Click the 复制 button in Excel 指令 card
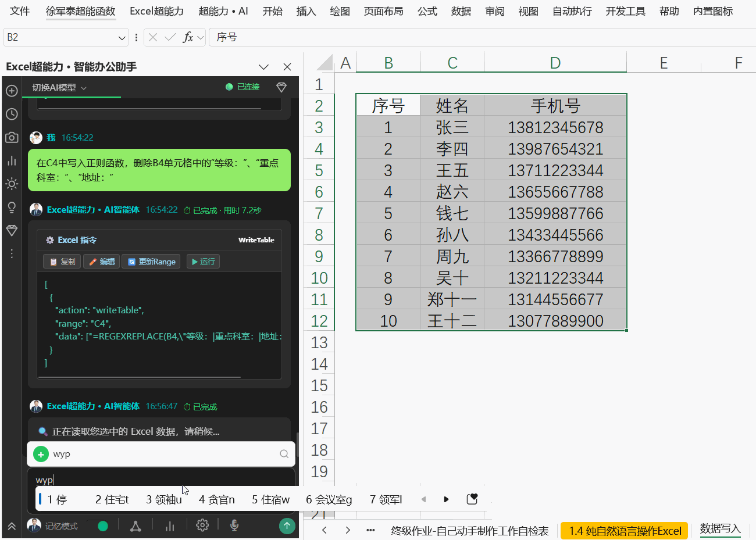Viewport: 756px width, 540px height. click(x=62, y=262)
